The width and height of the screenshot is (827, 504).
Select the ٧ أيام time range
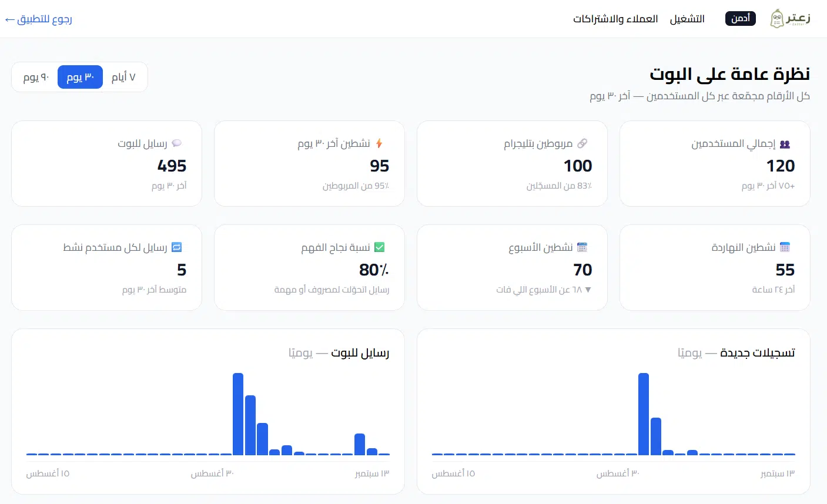click(123, 77)
